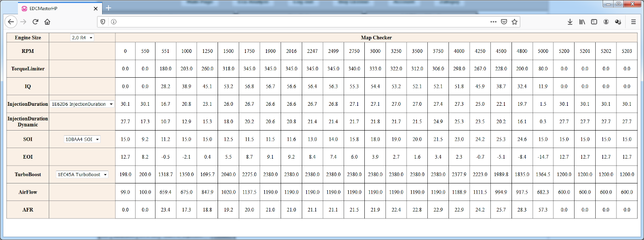The width and height of the screenshot is (644, 240).
Task: Click RPM value 5203
Action: [627, 51]
